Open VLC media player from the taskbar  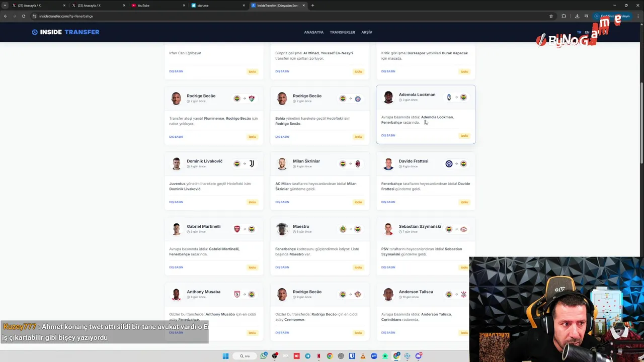pos(363,356)
